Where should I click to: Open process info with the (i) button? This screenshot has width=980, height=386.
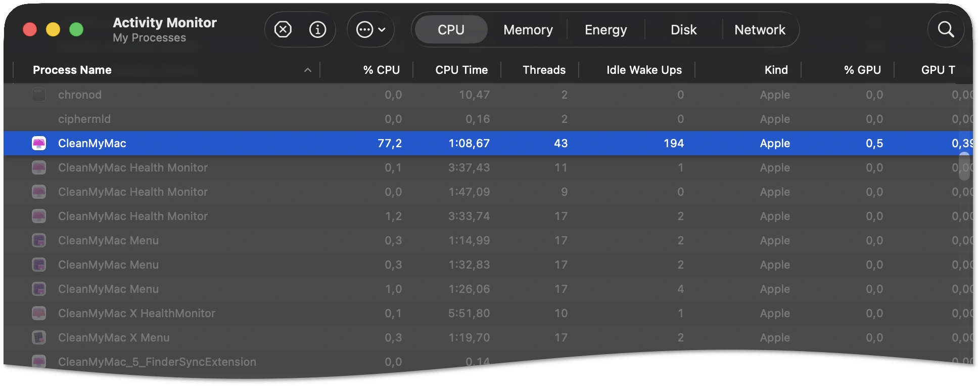(x=317, y=30)
